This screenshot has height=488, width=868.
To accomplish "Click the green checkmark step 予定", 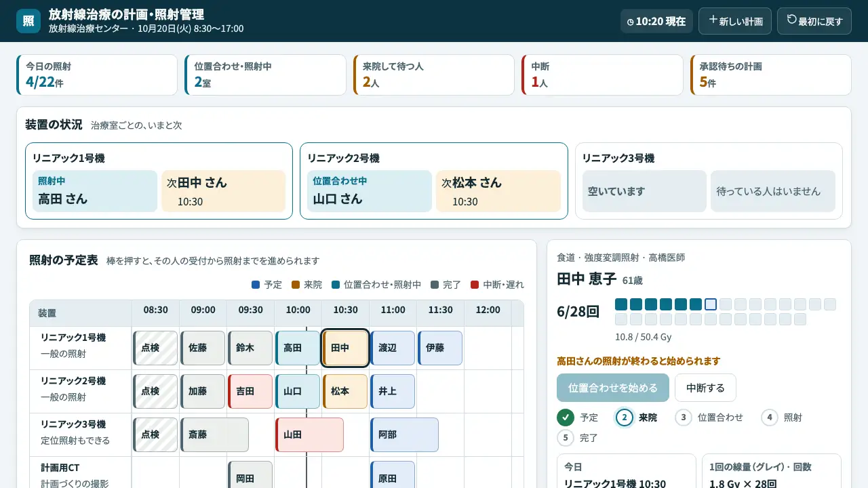I will tap(566, 418).
